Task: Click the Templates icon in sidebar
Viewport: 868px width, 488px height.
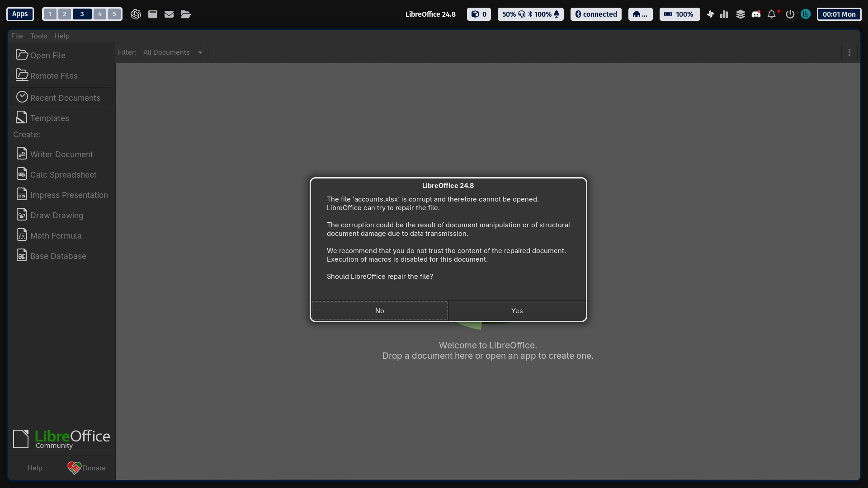Action: 21,117
